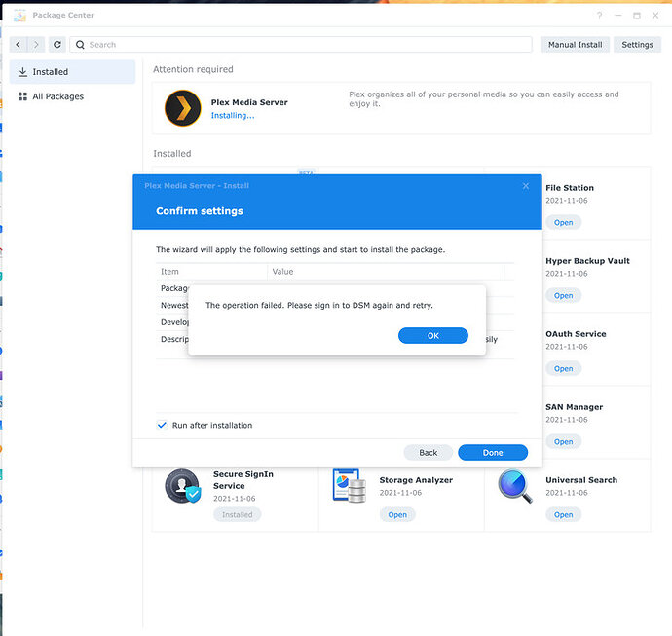
Task: Select the Installed sidebar tab
Action: point(72,72)
